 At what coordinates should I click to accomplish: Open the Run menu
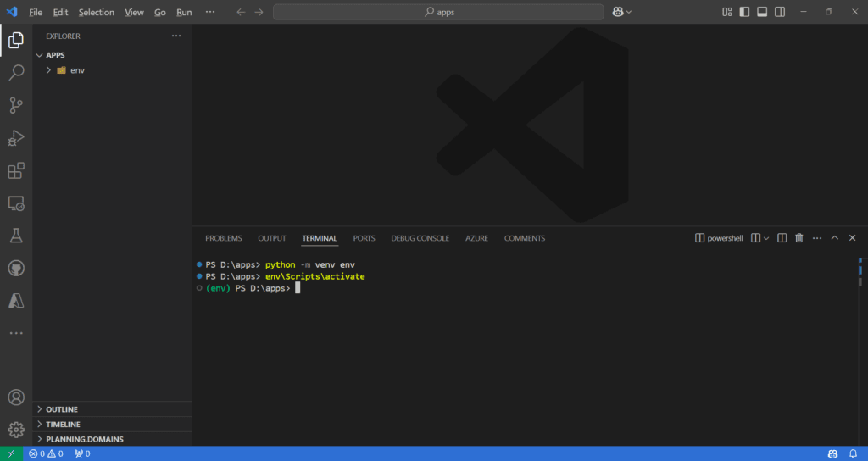184,12
